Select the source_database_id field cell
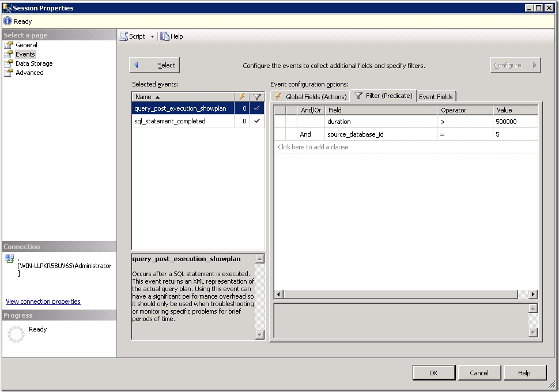The height and width of the screenshot is (392, 559). pyautogui.click(x=381, y=134)
